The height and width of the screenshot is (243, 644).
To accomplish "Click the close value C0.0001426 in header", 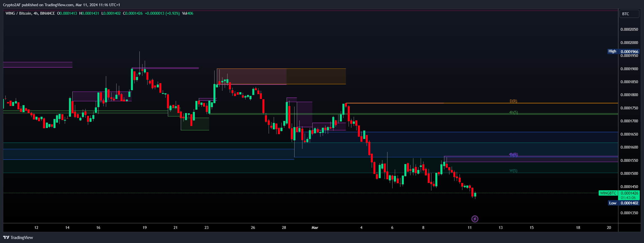I will (133, 13).
